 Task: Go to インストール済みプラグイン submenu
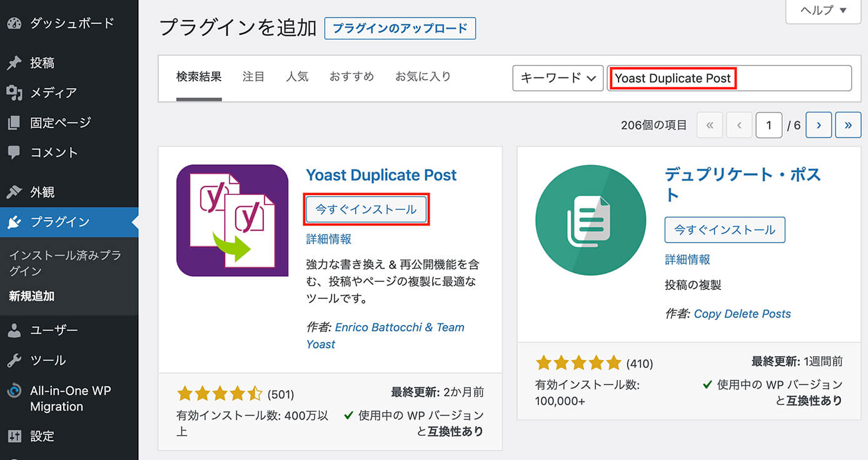[x=65, y=263]
